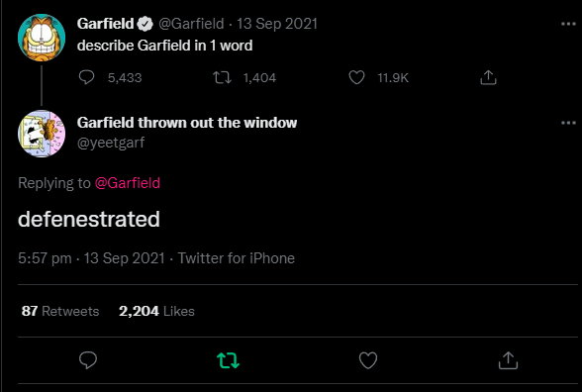Click the Twitter for iPhone source label
Image resolution: width=582 pixels, height=392 pixels.
236,258
